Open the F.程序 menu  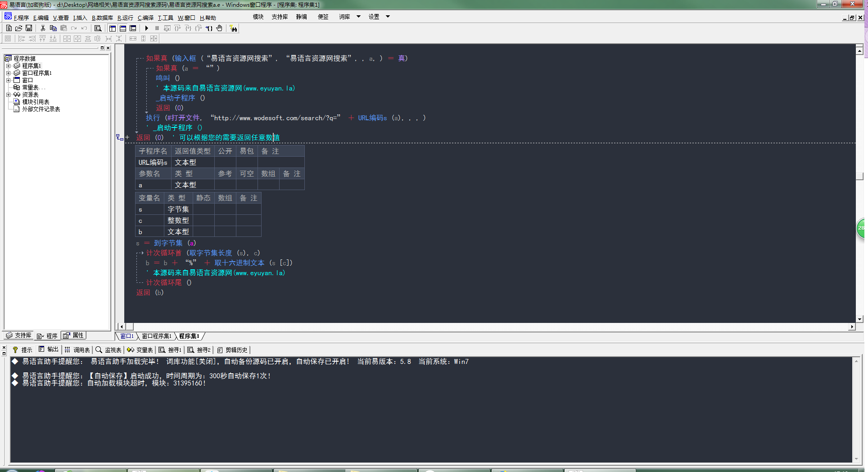tap(21, 18)
